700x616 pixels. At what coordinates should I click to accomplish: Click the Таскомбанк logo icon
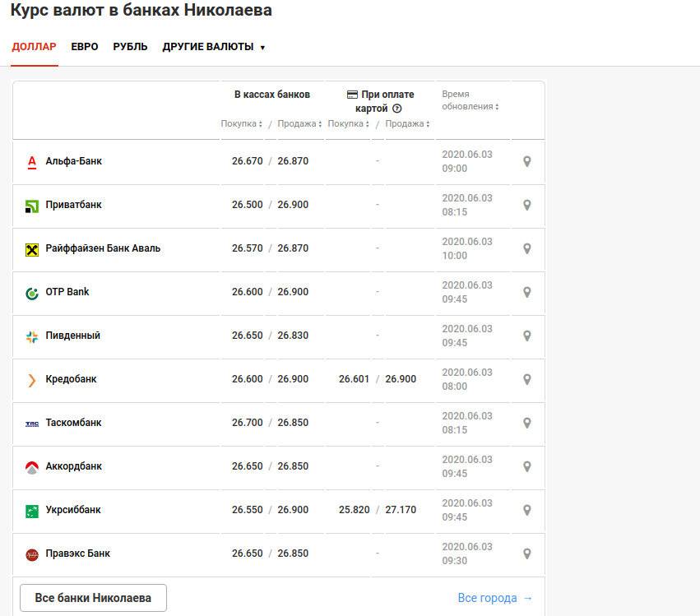point(32,424)
